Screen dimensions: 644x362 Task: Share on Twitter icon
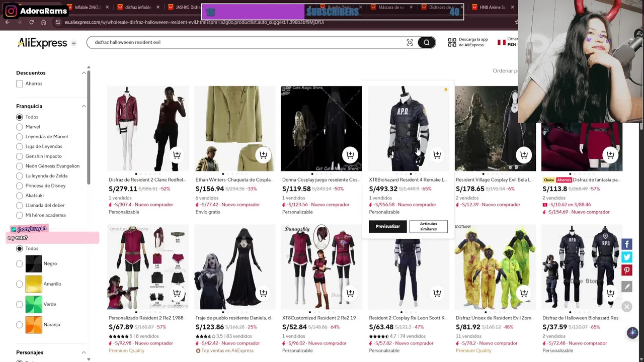(x=627, y=257)
